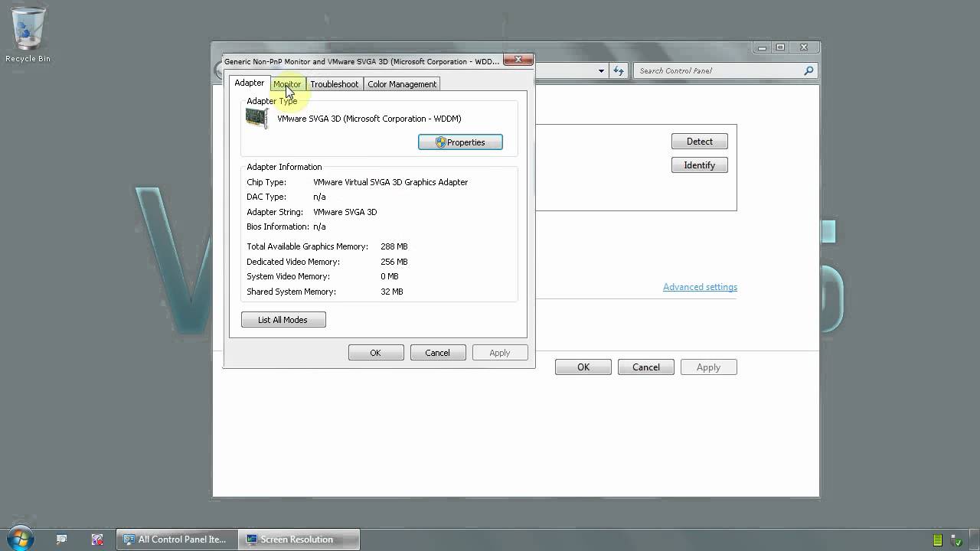The image size is (980, 551).
Task: Minimize the Screen Resolution window
Action: tap(762, 47)
